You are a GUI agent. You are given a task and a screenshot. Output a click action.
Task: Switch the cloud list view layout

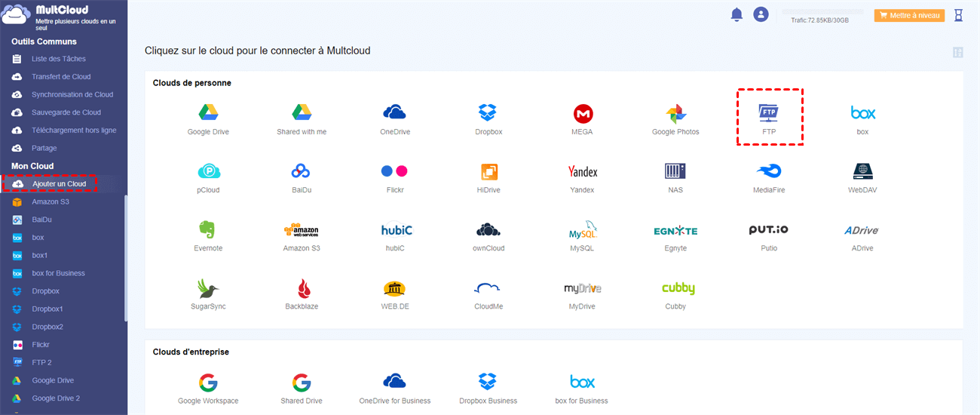point(958,52)
